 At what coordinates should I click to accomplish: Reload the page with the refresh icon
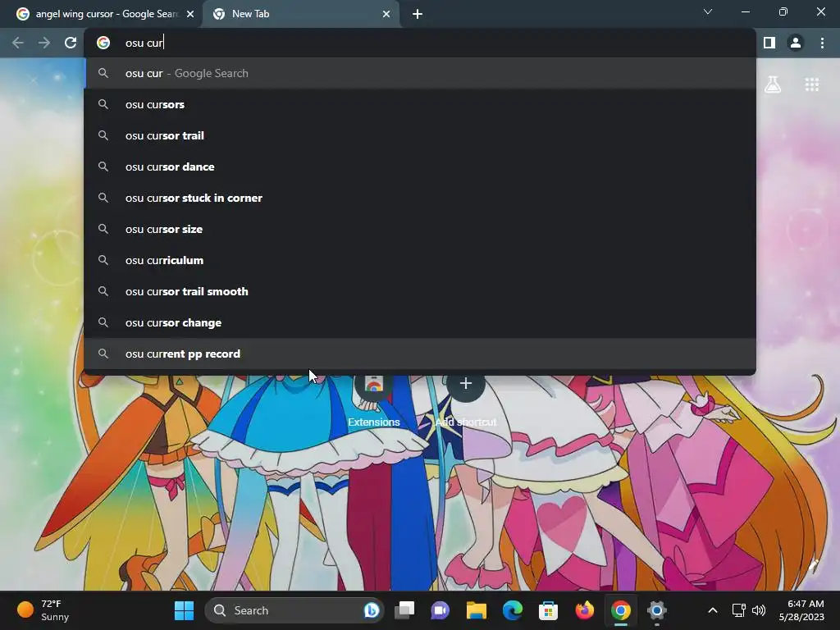click(71, 43)
